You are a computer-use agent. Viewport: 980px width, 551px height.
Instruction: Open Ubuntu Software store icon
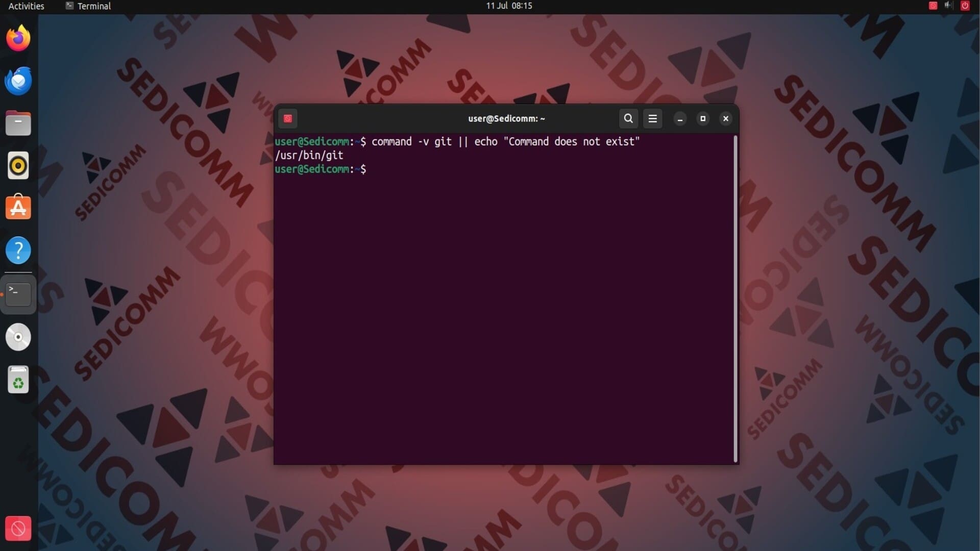(18, 208)
